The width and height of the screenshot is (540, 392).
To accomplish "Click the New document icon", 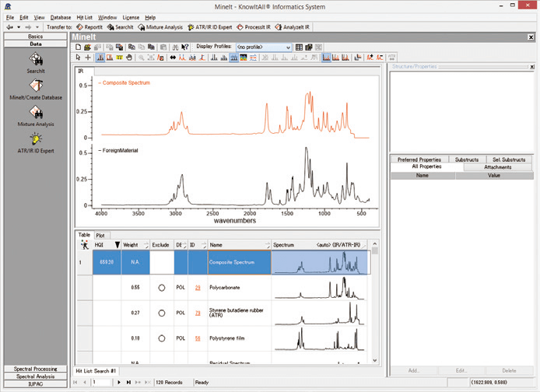I will 79,47.
